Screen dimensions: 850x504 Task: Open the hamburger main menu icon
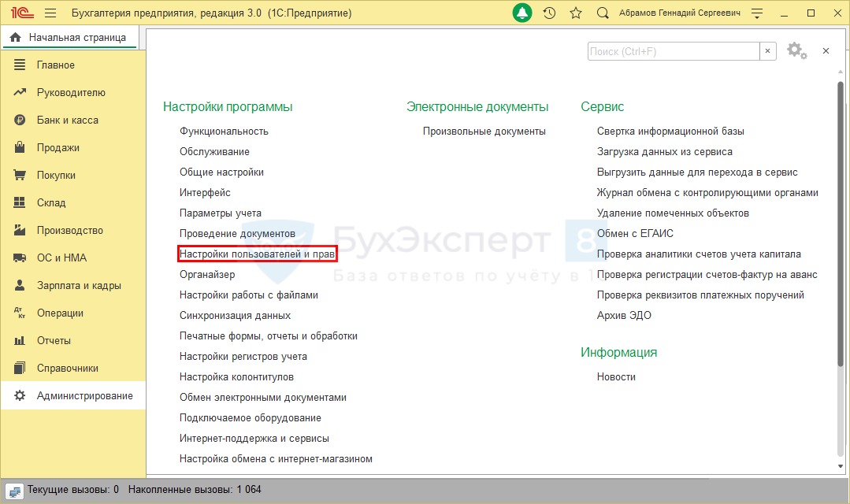[x=50, y=13]
